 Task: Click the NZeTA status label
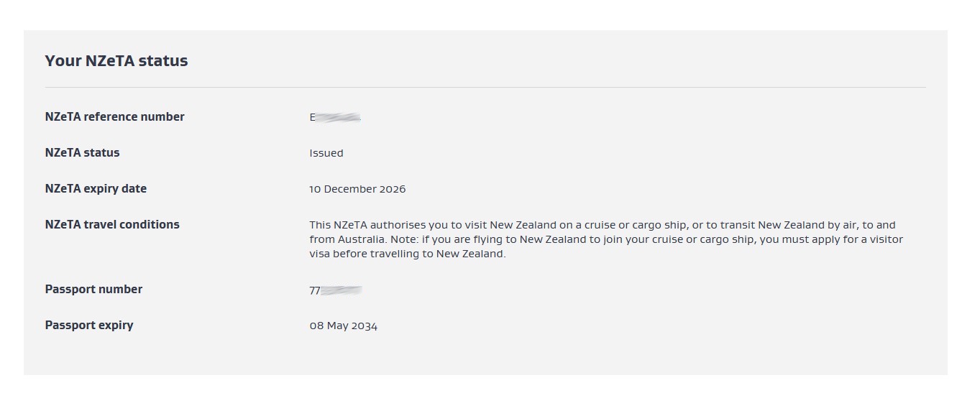(82, 153)
